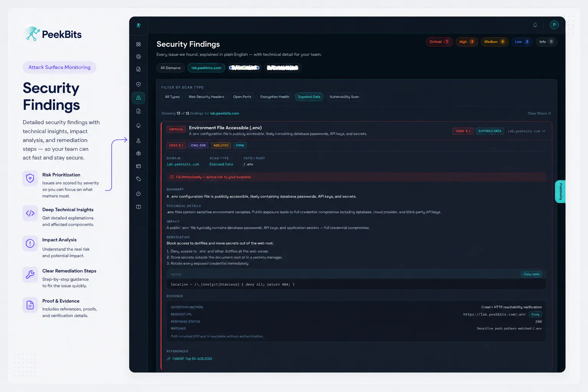Click the Deep Technical Insights code icon
The height and width of the screenshot is (392, 588).
pyautogui.click(x=30, y=213)
